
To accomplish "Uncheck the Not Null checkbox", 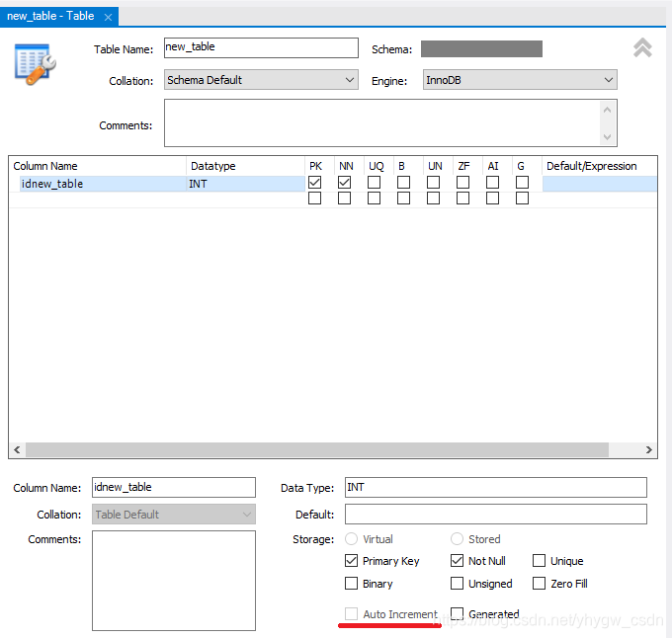I will pos(457,561).
